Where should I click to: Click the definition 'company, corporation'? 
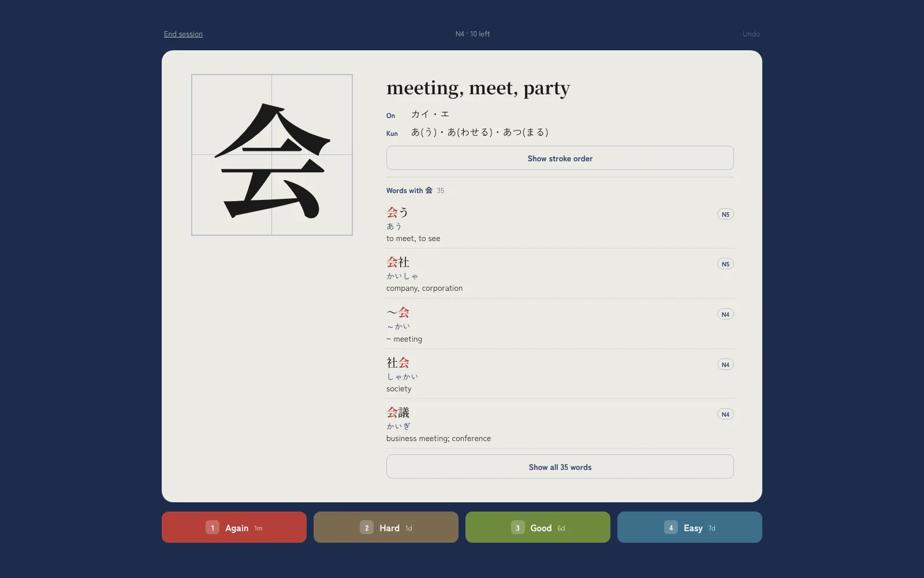point(424,288)
